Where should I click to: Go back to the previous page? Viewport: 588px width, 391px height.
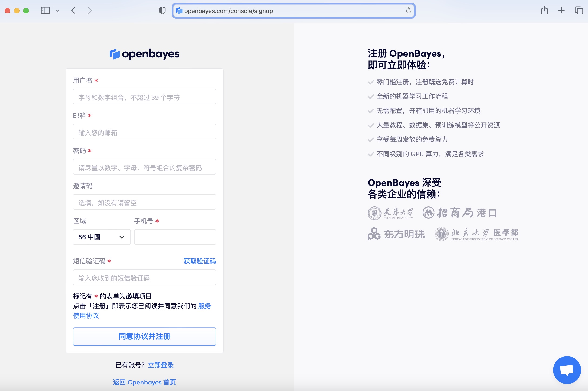(73, 10)
